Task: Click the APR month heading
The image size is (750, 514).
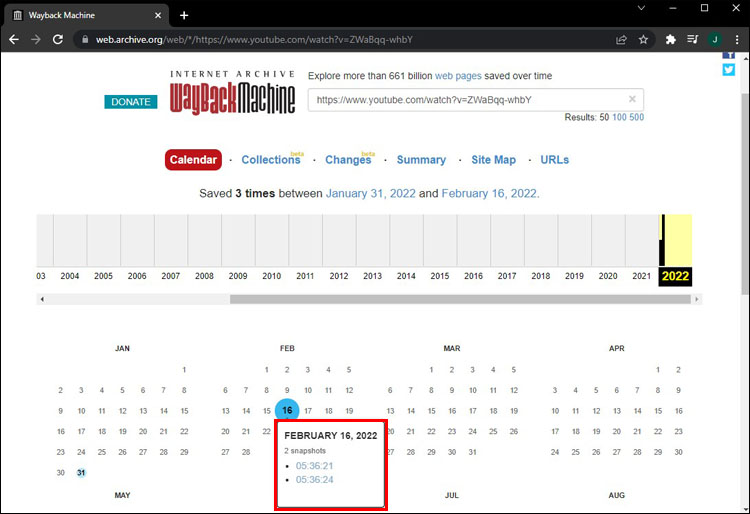Action: point(617,349)
